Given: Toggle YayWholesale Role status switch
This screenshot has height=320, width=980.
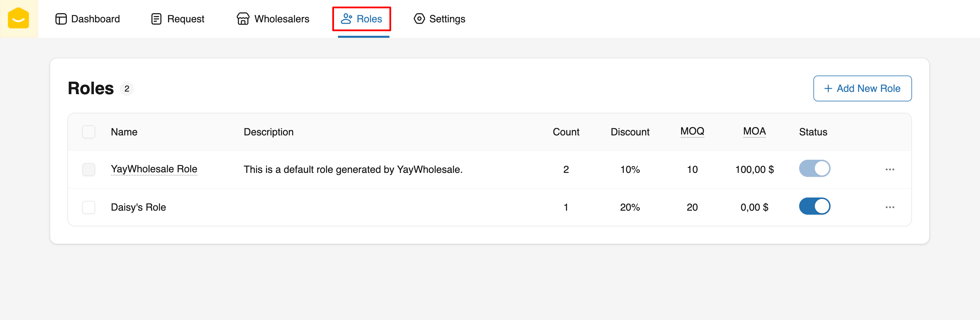Looking at the screenshot, I should (x=814, y=168).
